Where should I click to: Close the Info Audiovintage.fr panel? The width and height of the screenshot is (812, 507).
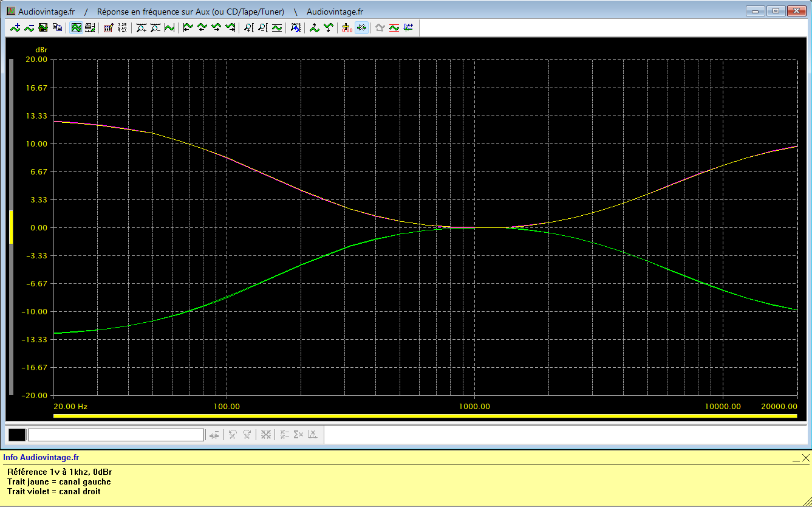[x=805, y=458]
